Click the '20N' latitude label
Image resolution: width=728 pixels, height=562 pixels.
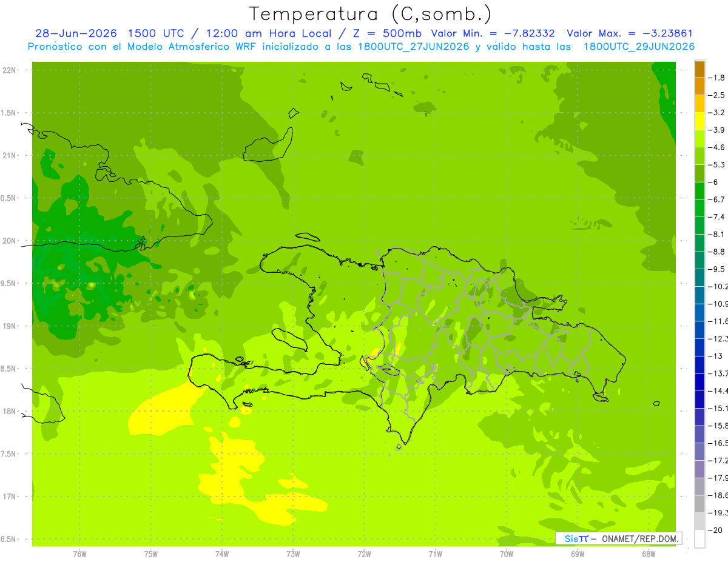coord(9,241)
